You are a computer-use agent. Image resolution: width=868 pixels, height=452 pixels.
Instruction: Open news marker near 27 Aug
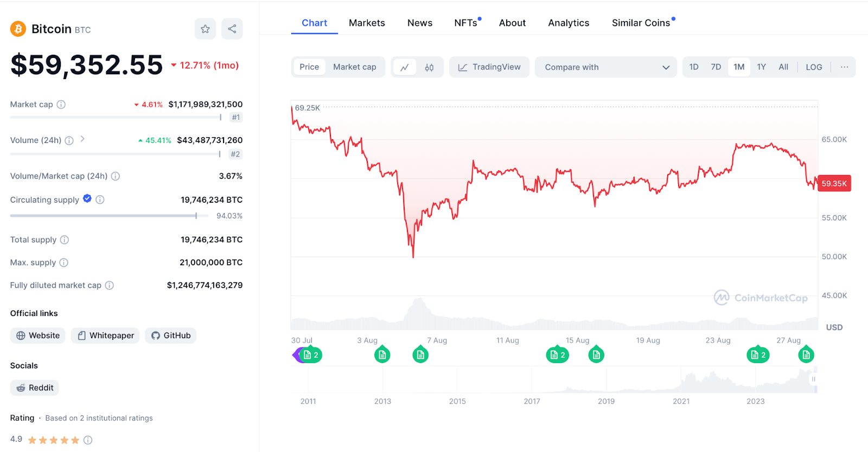click(x=806, y=354)
